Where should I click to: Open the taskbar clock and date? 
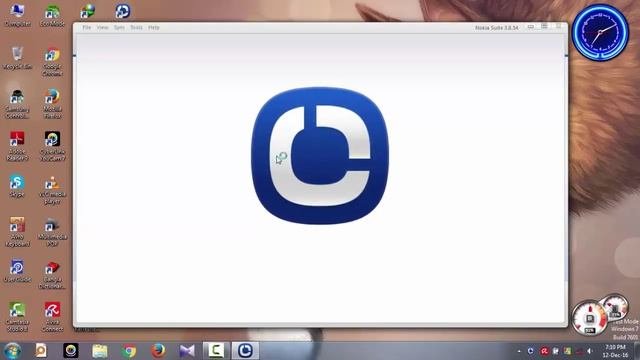pos(615,351)
